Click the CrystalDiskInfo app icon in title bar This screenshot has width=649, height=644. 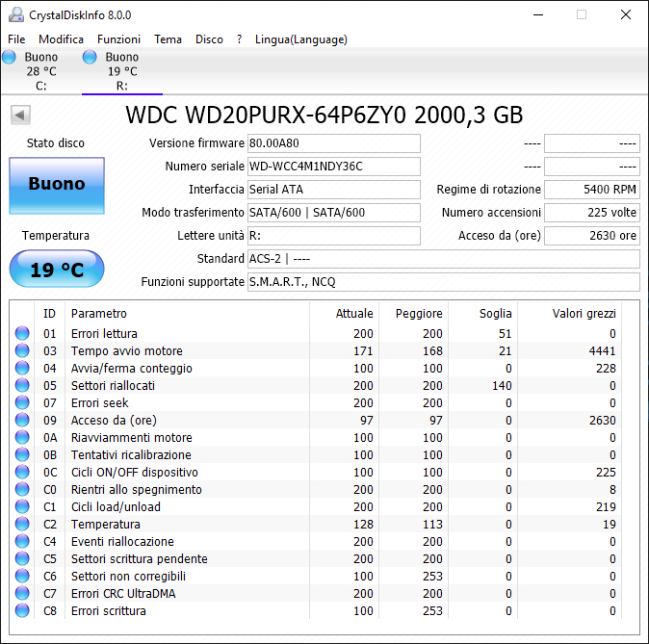tap(16, 14)
